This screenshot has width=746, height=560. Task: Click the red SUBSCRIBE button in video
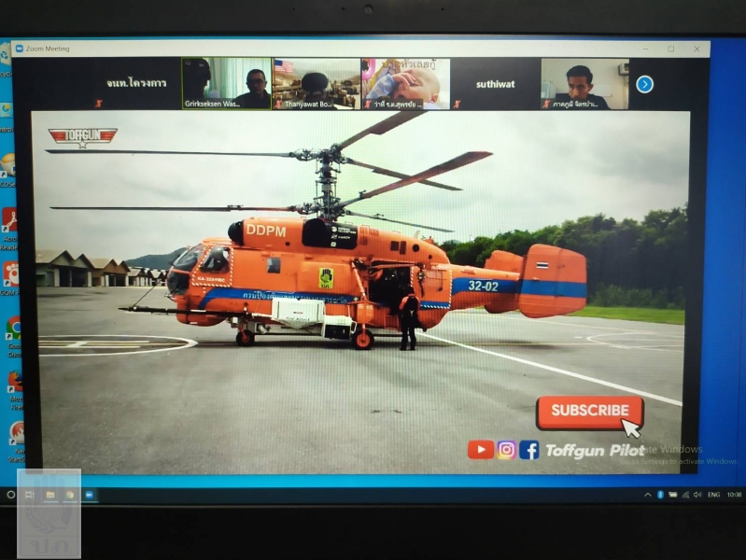click(x=589, y=412)
